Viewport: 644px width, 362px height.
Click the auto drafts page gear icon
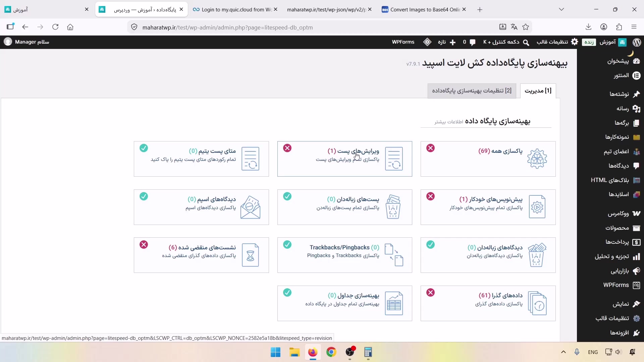tap(537, 207)
